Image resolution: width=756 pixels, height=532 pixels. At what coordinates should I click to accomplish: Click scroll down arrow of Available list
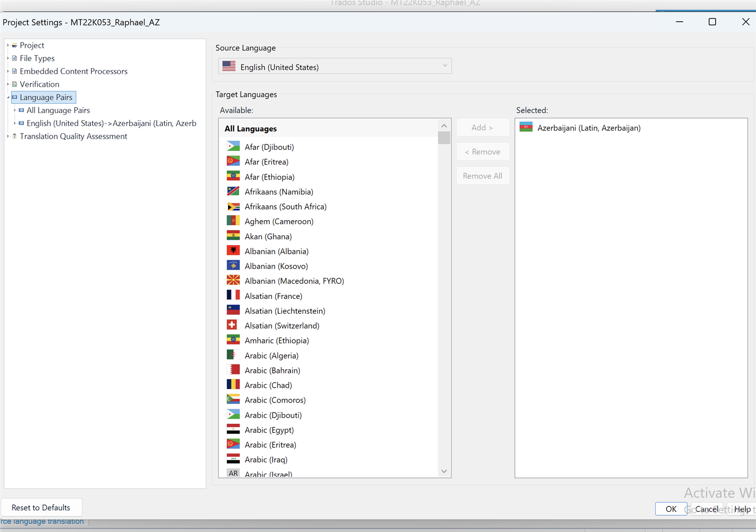pos(444,471)
